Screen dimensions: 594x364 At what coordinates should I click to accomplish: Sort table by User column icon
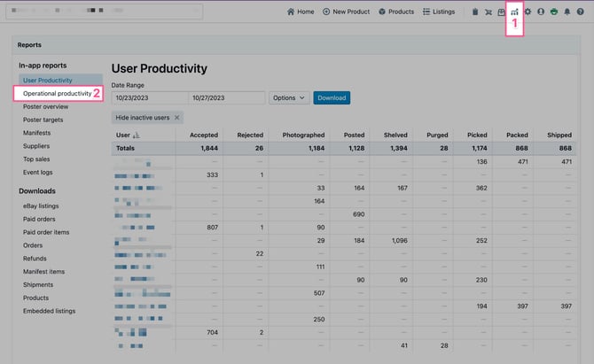(137, 136)
